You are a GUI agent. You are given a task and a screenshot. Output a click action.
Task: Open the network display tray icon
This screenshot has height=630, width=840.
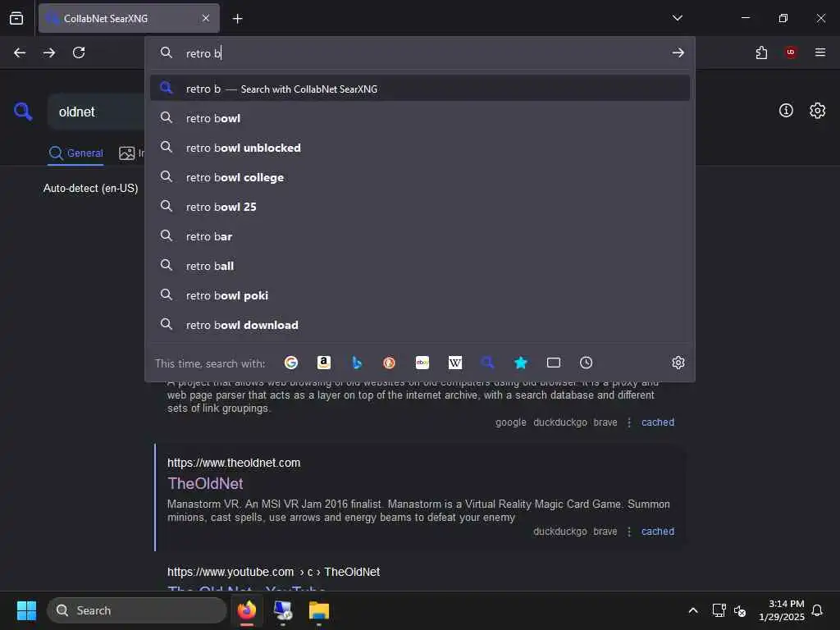coord(719,610)
